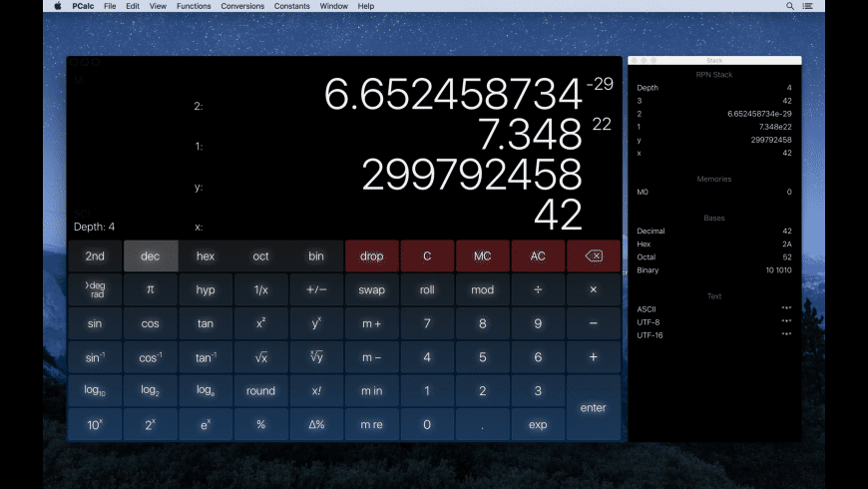The width and height of the screenshot is (868, 489).
Task: Click the y to the x key
Action: pos(316,323)
